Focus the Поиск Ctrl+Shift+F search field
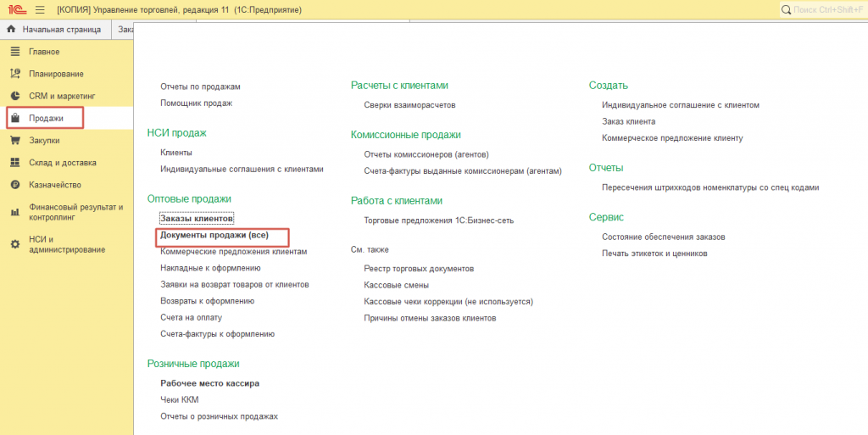Viewport: 868px width, 435px height. [x=823, y=10]
